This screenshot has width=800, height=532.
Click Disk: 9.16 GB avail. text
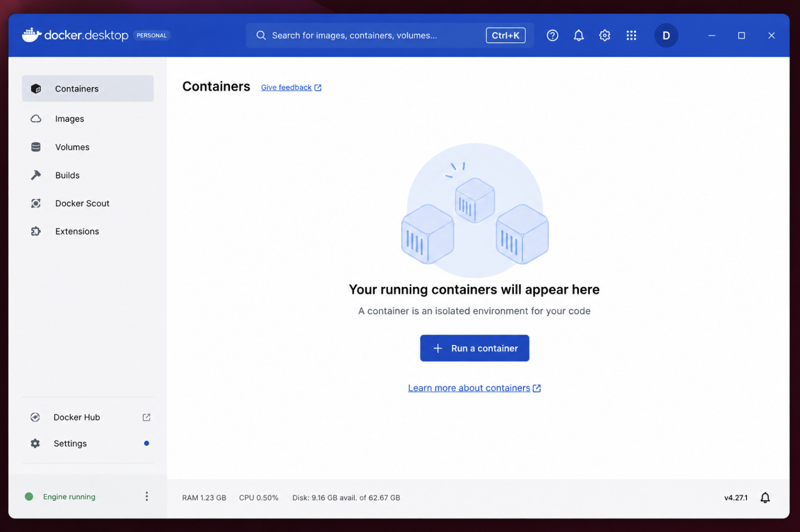pos(346,497)
